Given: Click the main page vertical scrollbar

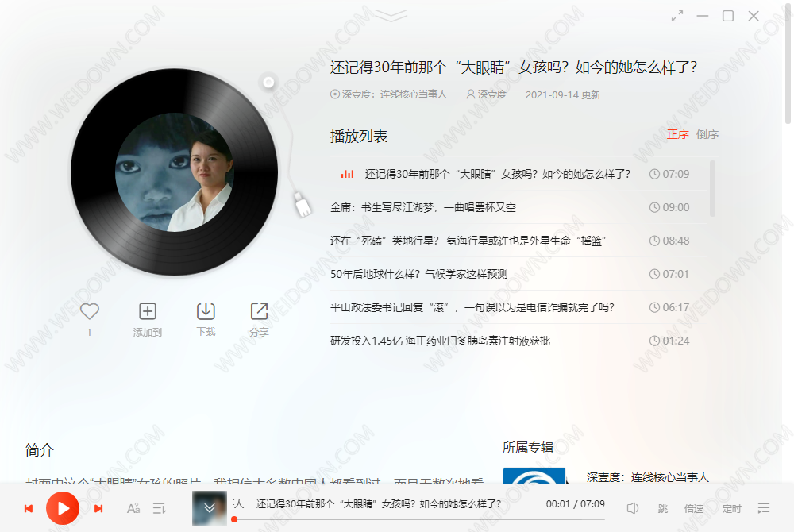Looking at the screenshot, I should (x=788, y=64).
